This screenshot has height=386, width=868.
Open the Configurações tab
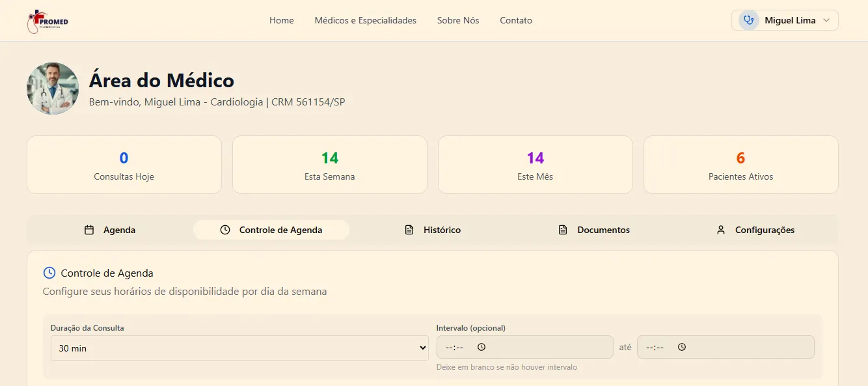tap(755, 230)
